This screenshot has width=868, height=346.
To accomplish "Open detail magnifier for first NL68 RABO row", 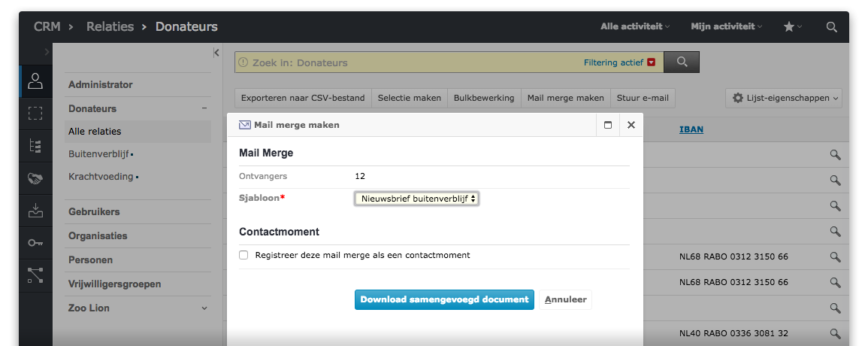I will pos(836,256).
